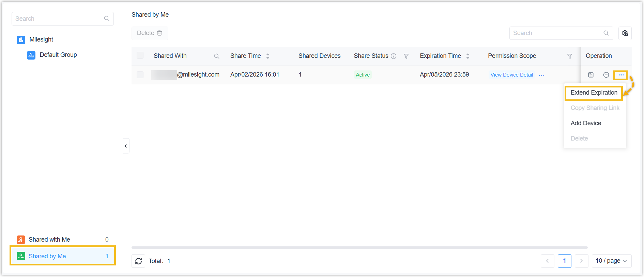Click the left sidebar Search field
644x277 pixels.
click(x=58, y=19)
